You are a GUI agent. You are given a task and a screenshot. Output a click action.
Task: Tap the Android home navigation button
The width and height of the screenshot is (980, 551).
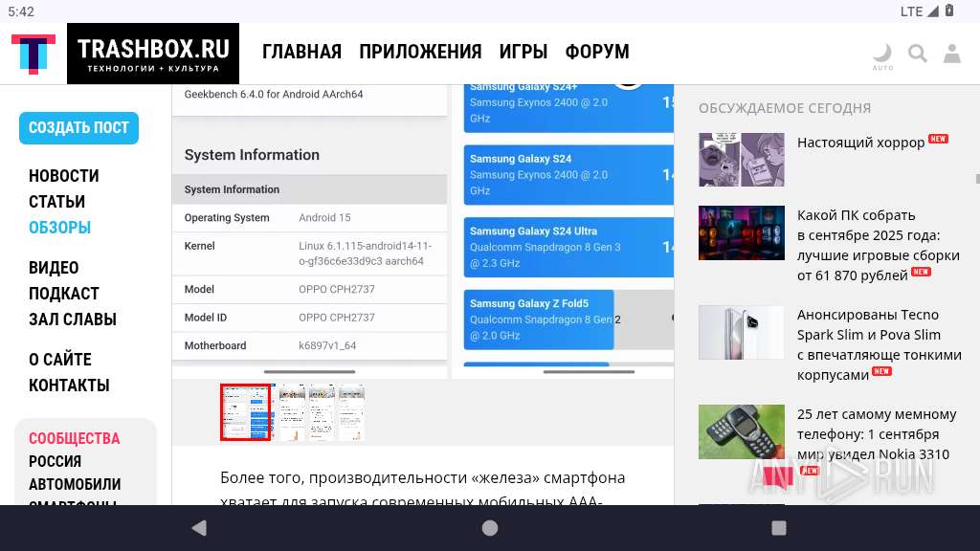tap(490, 528)
